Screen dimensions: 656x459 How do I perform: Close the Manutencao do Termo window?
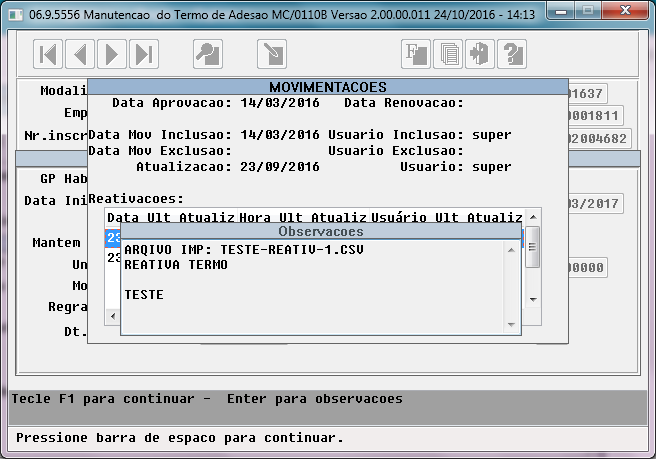coord(625,11)
